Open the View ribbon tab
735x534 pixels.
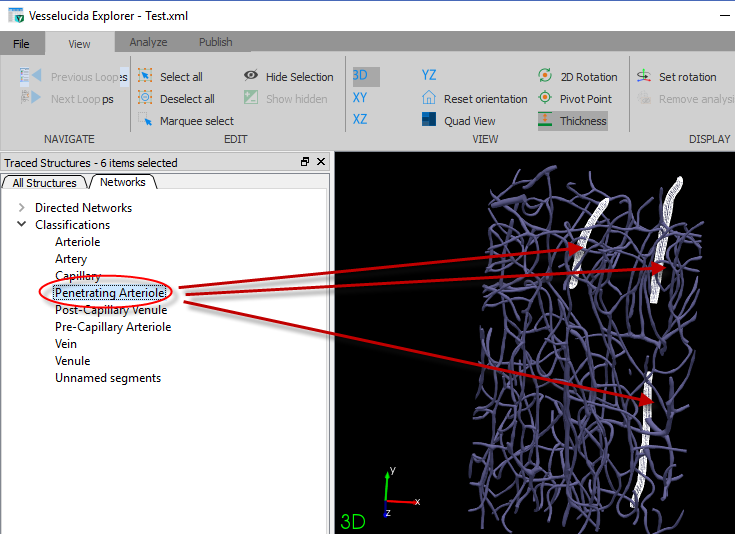pyautogui.click(x=79, y=44)
